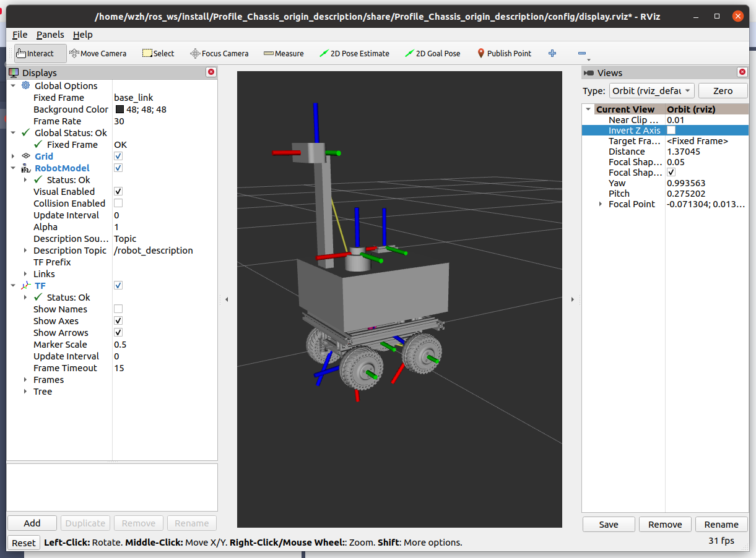Expand the Focal Point property
Image resolution: width=756 pixels, height=558 pixels.
[x=601, y=204]
